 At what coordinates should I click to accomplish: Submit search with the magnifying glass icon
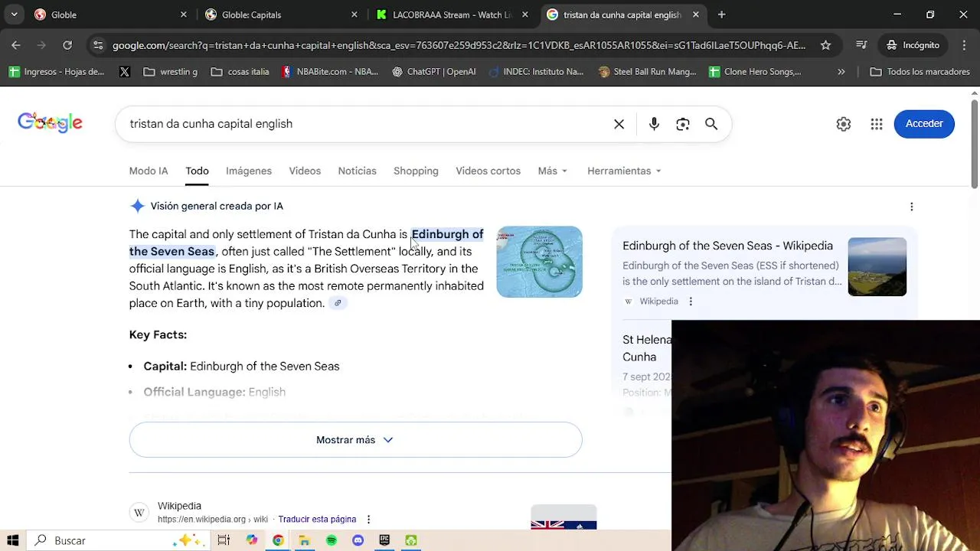pos(711,124)
